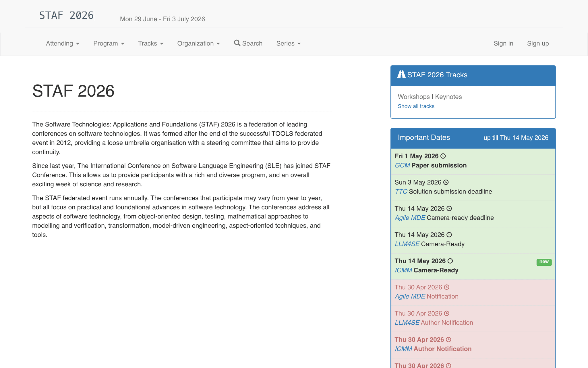The image size is (588, 368).
Task: Open ICMM link in Author Notification row
Action: click(403, 348)
